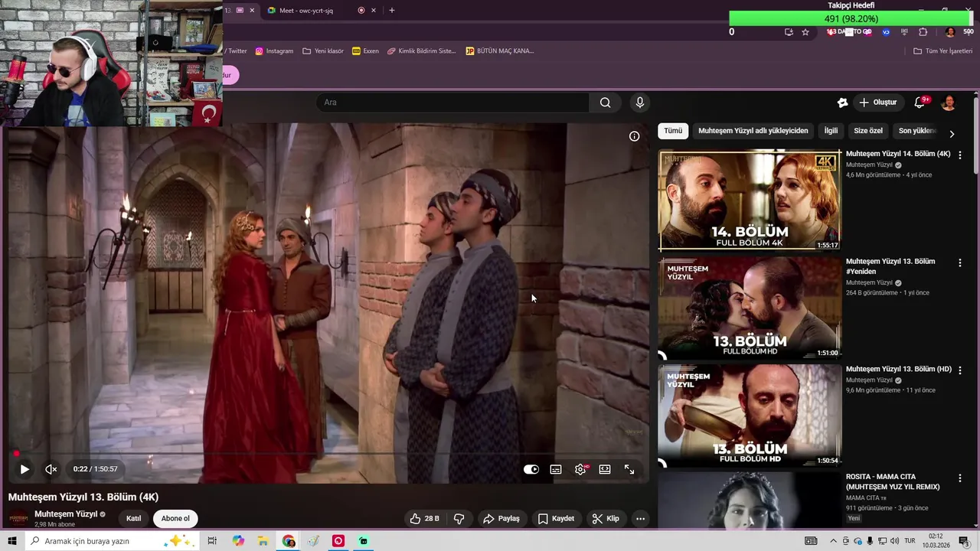This screenshot has height=551, width=980.
Task: Open the BÜTÜN MAÇ KANA... bookmark
Action: click(x=500, y=51)
